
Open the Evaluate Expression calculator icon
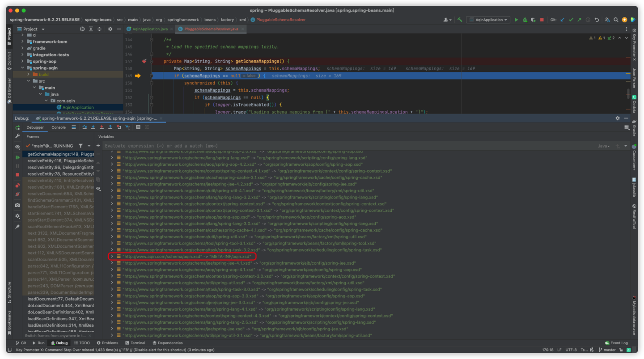(x=138, y=127)
